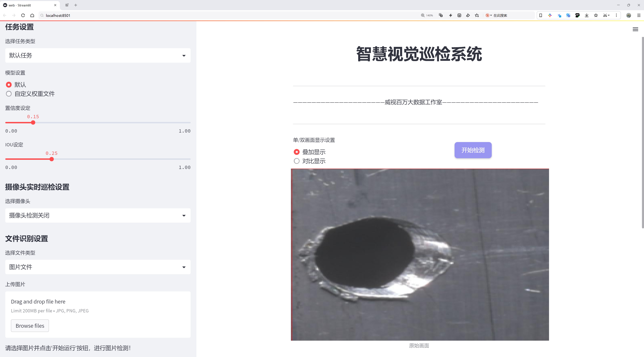Screen dimensions: 644x357
Task: Expand the 图片文件 file type dropdown
Action: (x=98, y=267)
